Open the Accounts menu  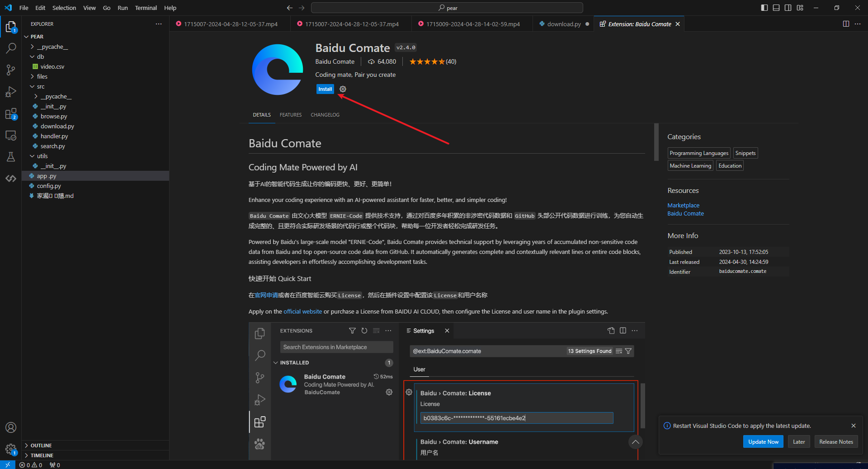coord(11,427)
